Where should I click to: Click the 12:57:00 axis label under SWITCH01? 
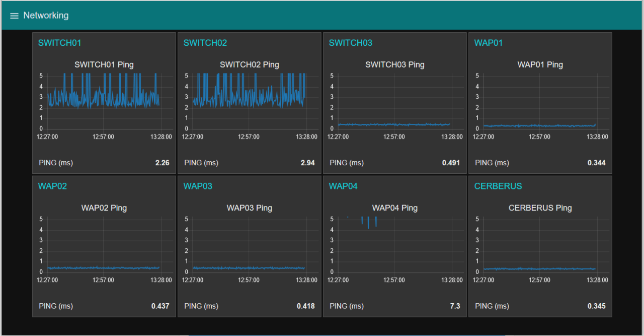tap(103, 137)
